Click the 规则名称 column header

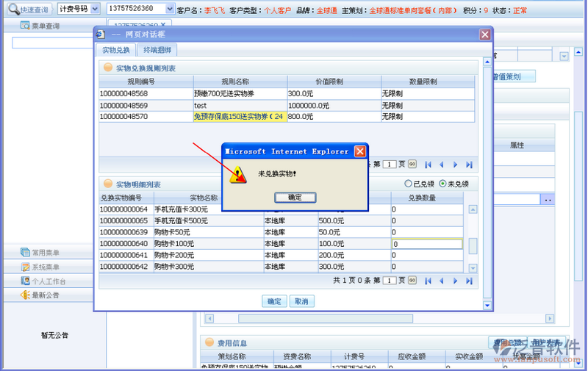tap(240, 82)
